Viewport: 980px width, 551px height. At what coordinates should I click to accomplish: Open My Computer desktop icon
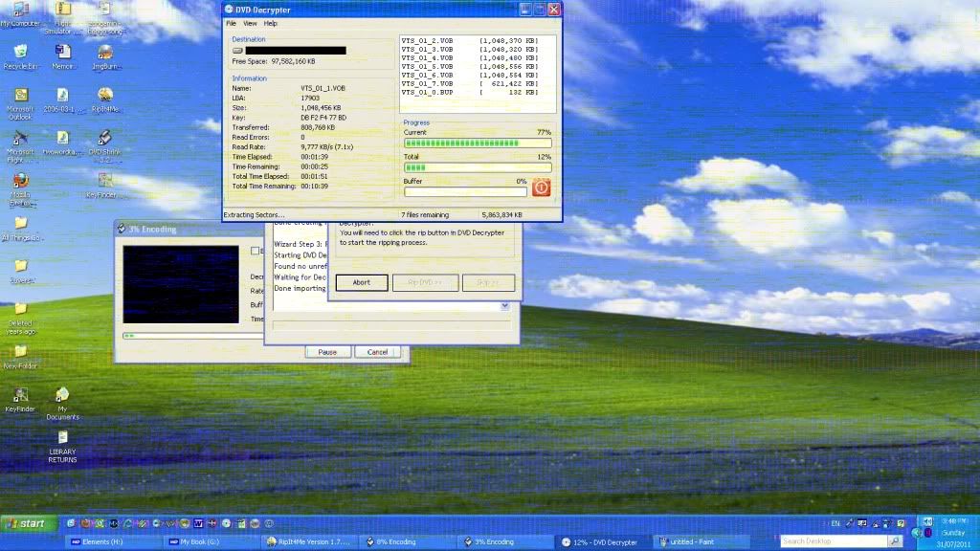coord(20,13)
